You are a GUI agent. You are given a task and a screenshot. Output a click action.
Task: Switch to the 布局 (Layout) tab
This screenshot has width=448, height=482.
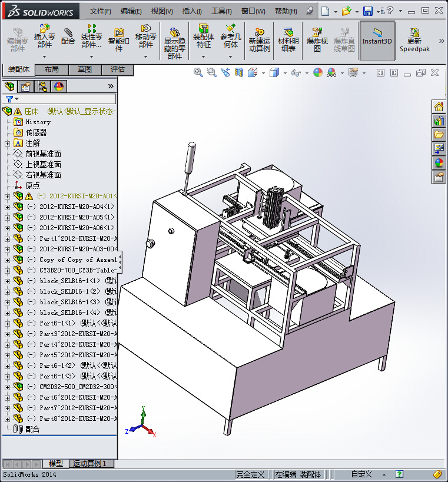coord(52,70)
